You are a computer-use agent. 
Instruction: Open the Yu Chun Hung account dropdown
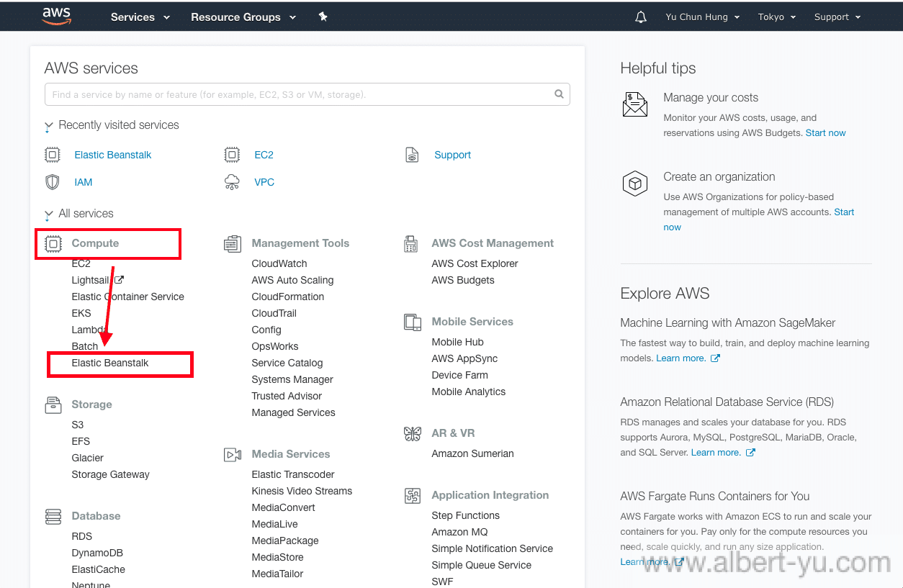pyautogui.click(x=702, y=17)
